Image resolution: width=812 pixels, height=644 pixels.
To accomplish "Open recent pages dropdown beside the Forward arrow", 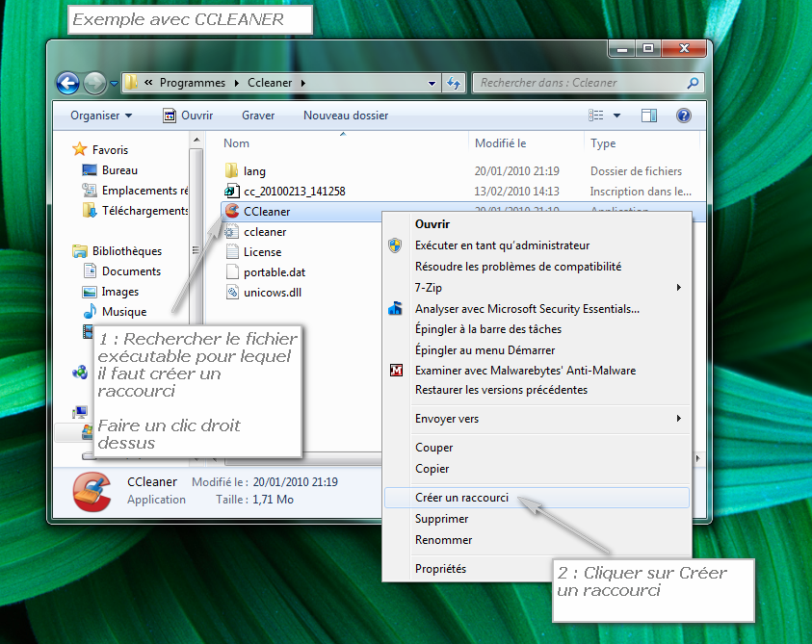I will tap(114, 83).
